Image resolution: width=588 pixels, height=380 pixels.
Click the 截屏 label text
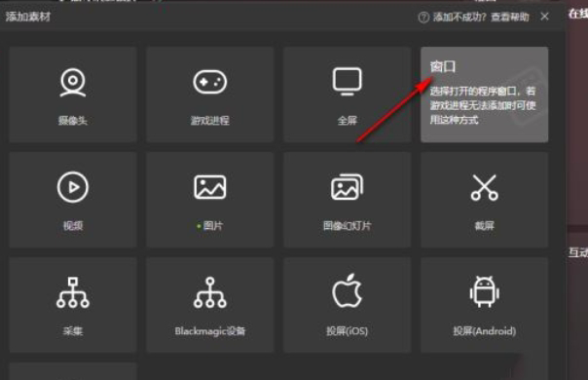point(484,226)
